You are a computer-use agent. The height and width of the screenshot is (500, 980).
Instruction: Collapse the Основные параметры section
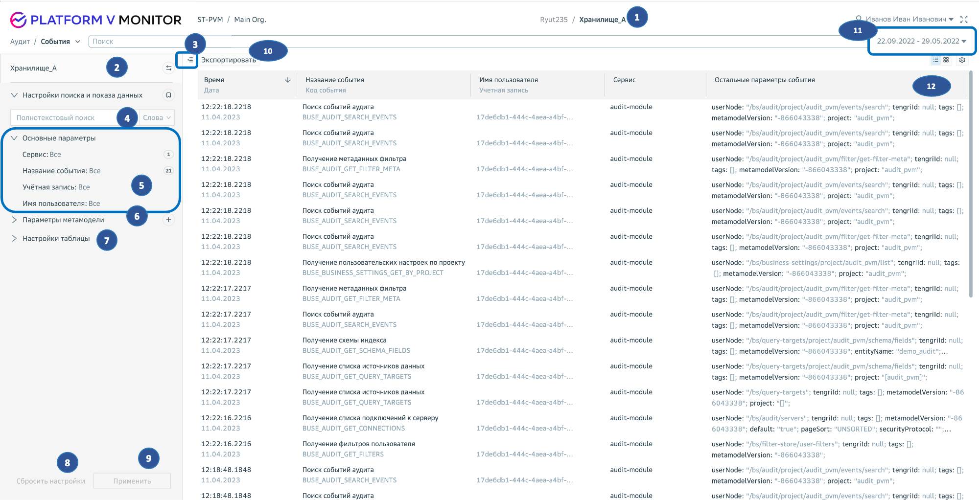pos(14,138)
